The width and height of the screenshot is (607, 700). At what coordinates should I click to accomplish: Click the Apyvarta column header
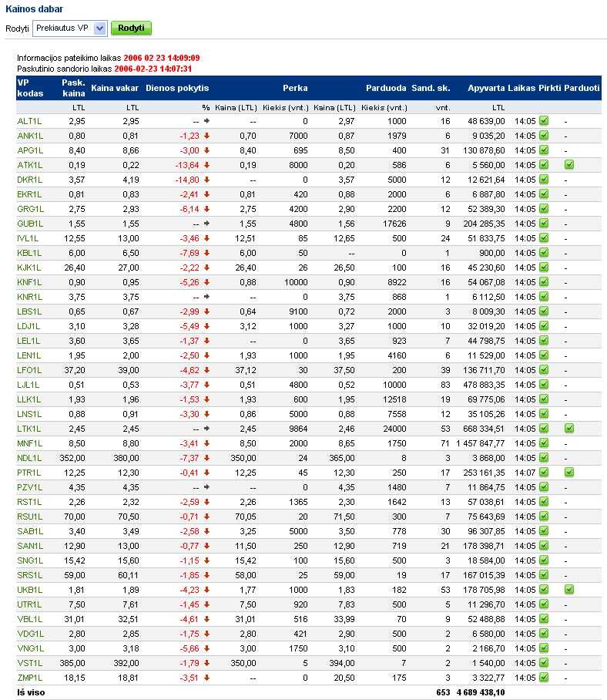[x=486, y=88]
